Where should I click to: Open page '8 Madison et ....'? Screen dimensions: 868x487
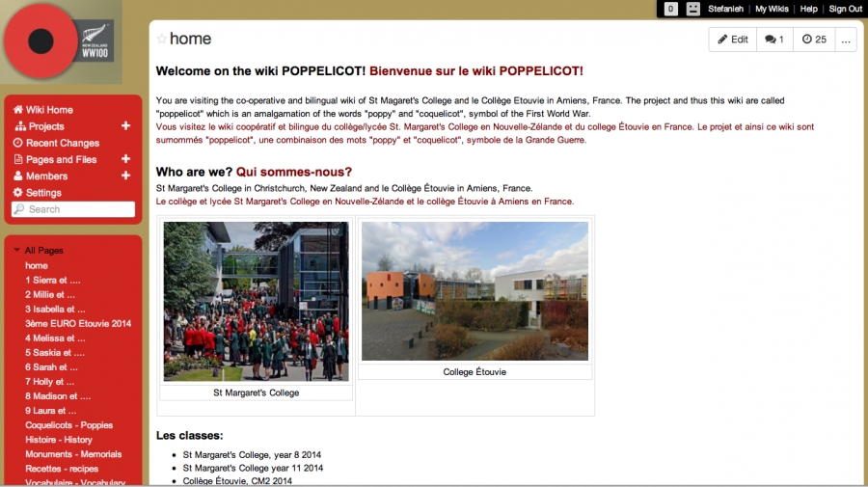pos(58,395)
